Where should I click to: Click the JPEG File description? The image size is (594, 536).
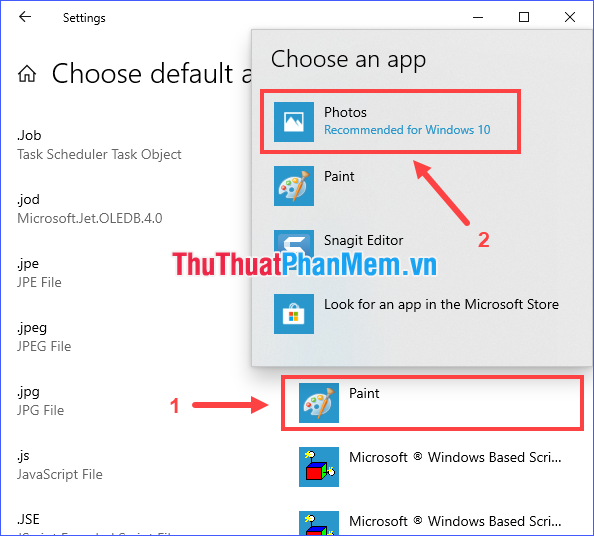[44, 346]
